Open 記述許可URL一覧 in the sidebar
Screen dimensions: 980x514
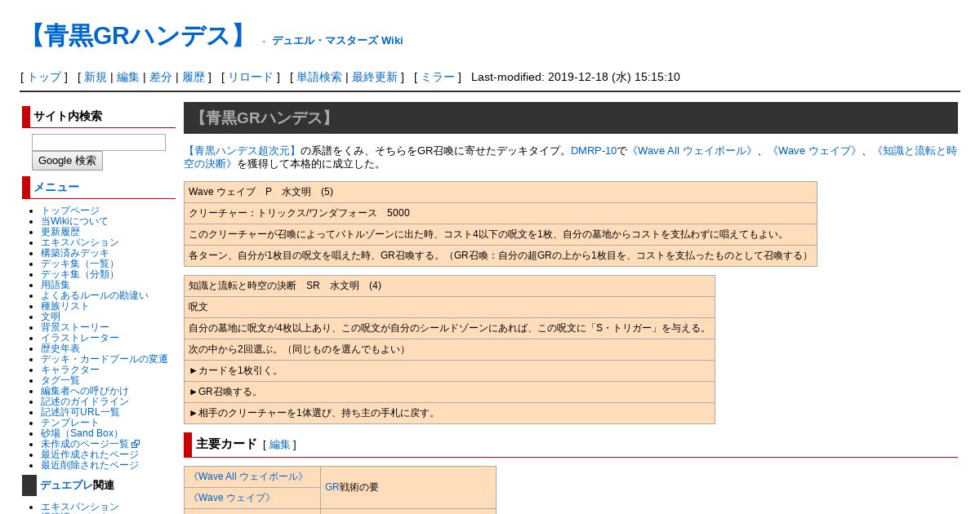[80, 412]
